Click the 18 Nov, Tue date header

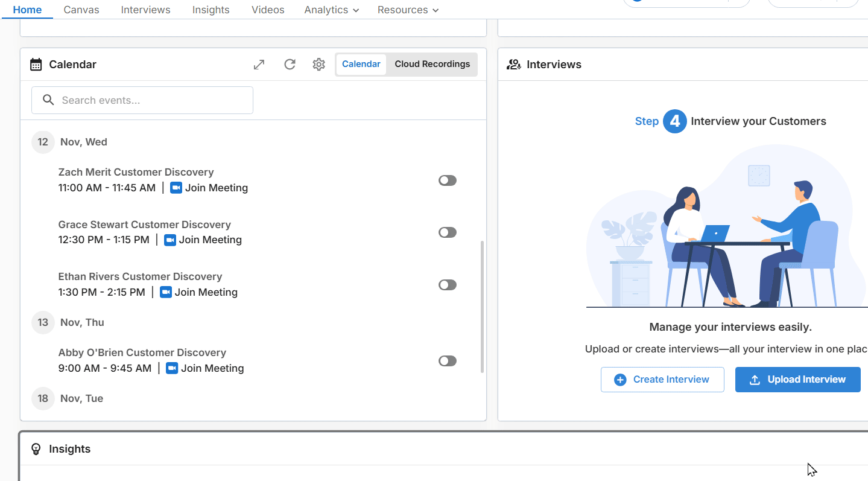pyautogui.click(x=68, y=398)
